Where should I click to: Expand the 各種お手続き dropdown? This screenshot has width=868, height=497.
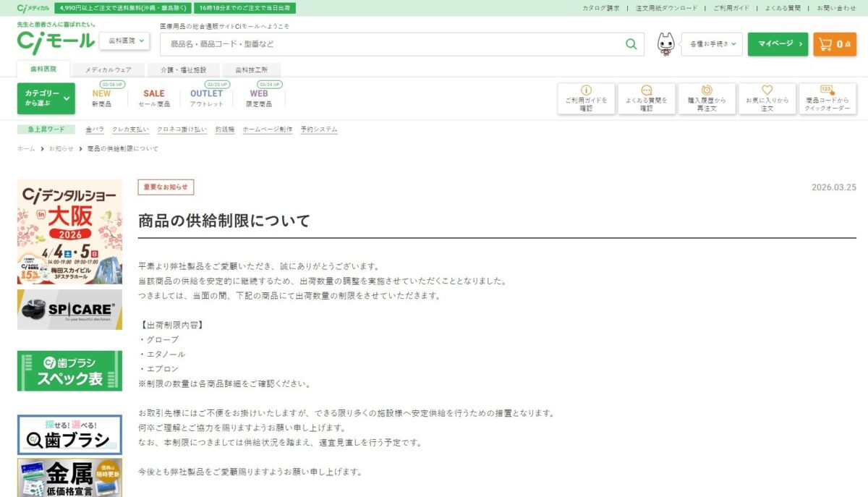712,44
